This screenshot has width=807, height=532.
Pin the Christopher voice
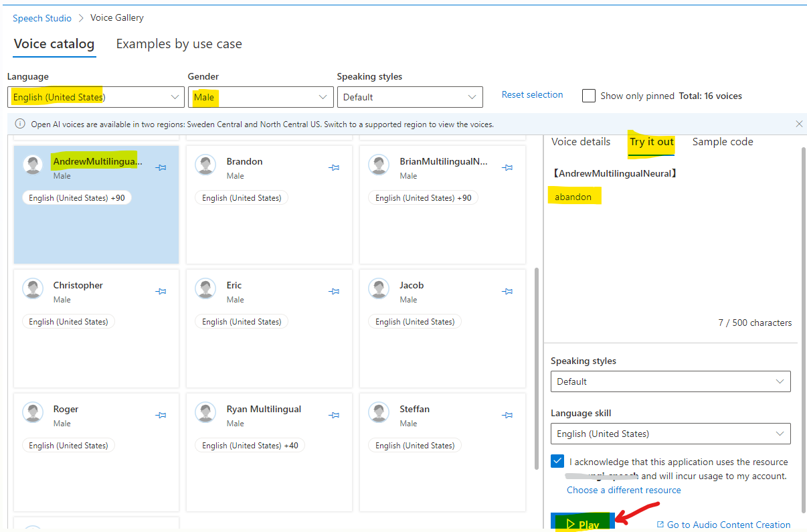[x=161, y=291]
